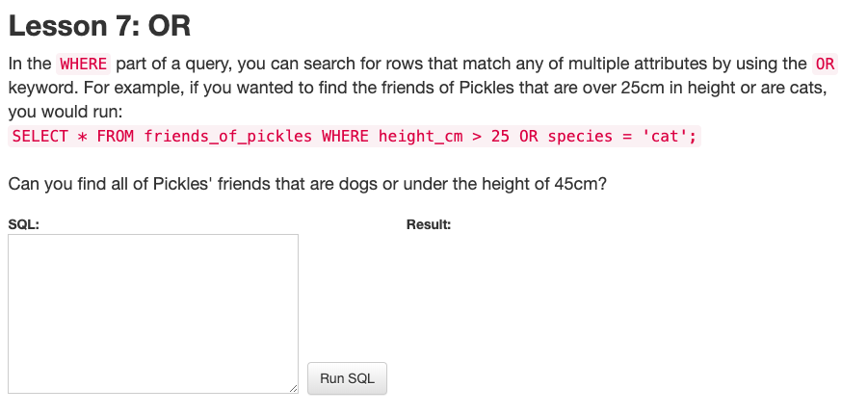Click the word species in the example query

pos(580,136)
